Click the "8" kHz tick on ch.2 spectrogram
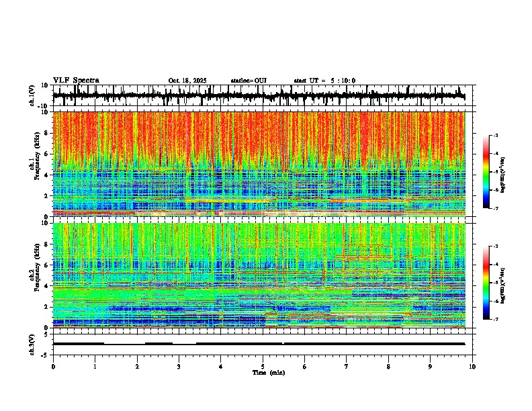The width and height of the screenshot is (532, 411). (47, 244)
